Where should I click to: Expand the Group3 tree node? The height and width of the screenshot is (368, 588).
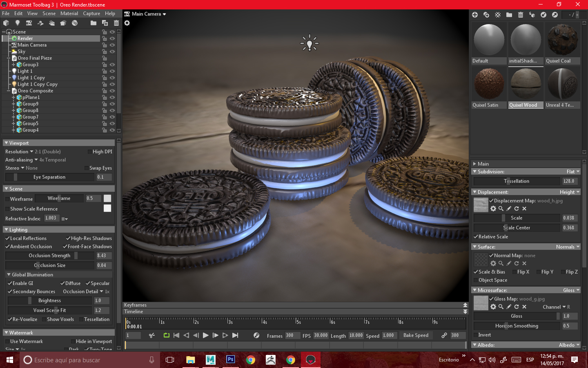click(x=13, y=65)
